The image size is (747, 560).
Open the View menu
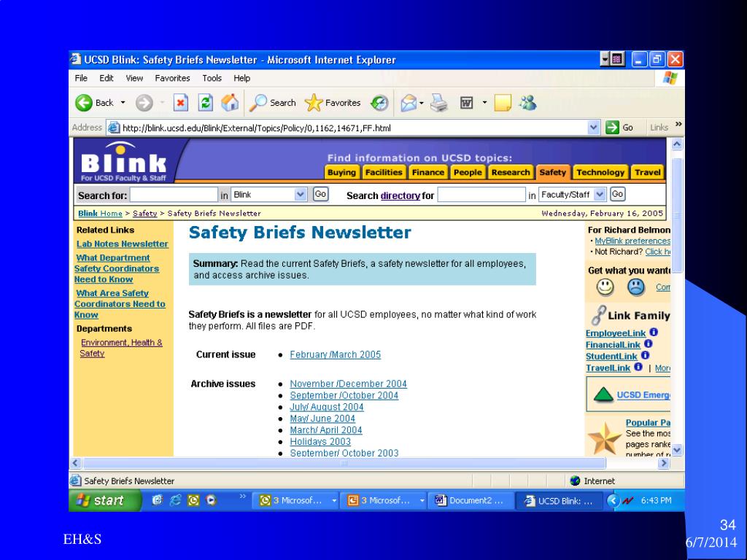tap(134, 78)
